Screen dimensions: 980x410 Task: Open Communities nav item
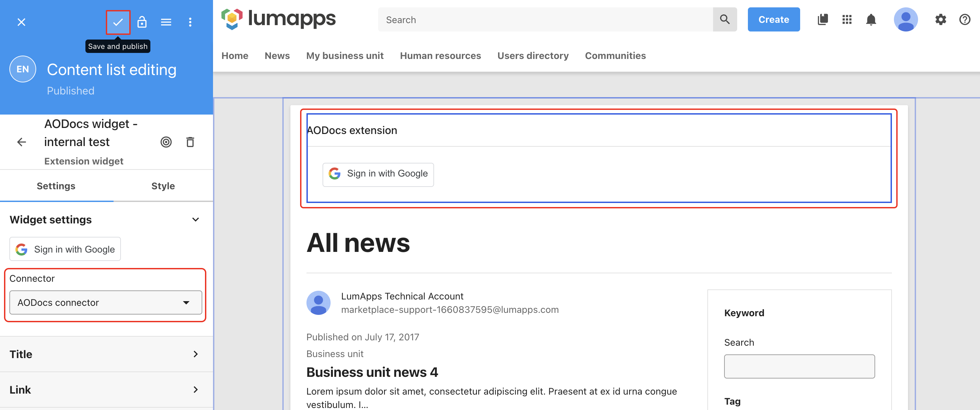[615, 56]
